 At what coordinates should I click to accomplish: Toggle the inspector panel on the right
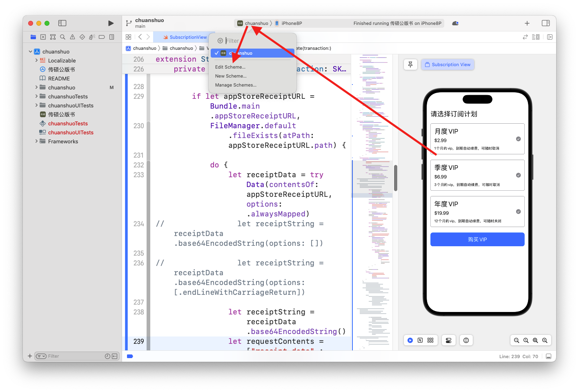(546, 23)
